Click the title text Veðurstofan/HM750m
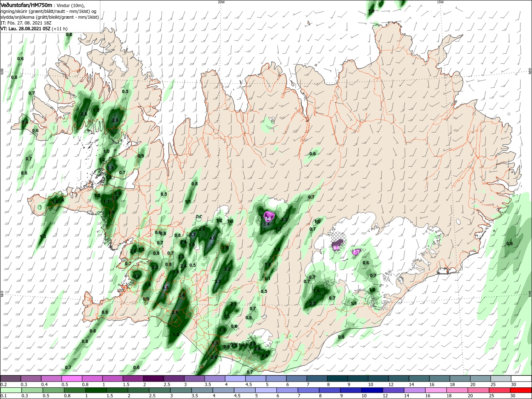Viewport: 532px width, 399px height. pos(26,5)
